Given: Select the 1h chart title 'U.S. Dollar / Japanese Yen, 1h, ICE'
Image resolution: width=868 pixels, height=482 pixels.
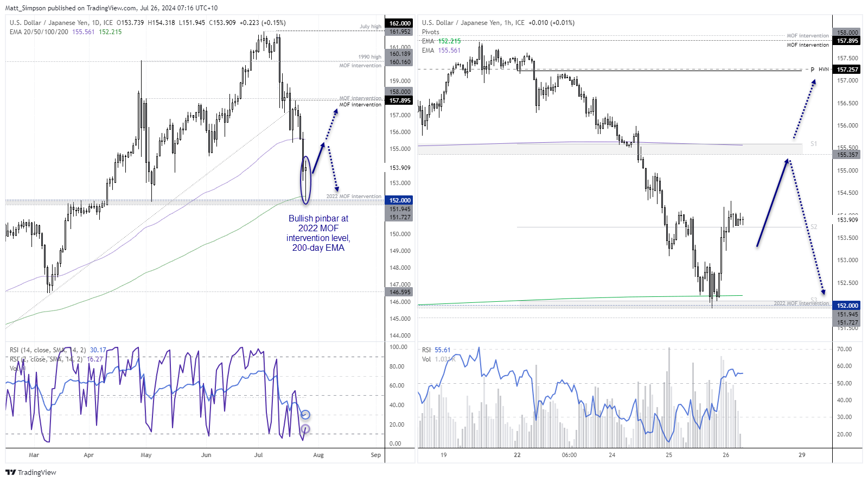Looking at the screenshot, I should 473,23.
